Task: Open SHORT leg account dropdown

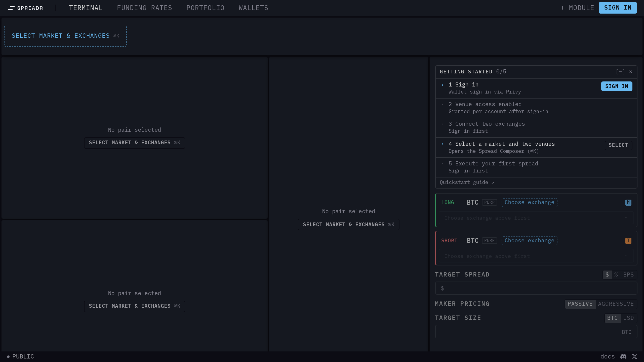Action: [536, 256]
